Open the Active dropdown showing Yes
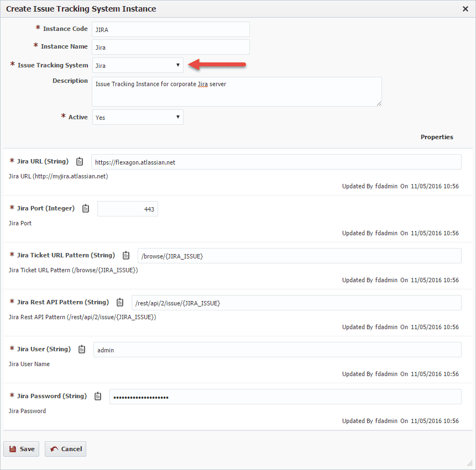Screen dimensions: 476x470 pyautogui.click(x=138, y=117)
